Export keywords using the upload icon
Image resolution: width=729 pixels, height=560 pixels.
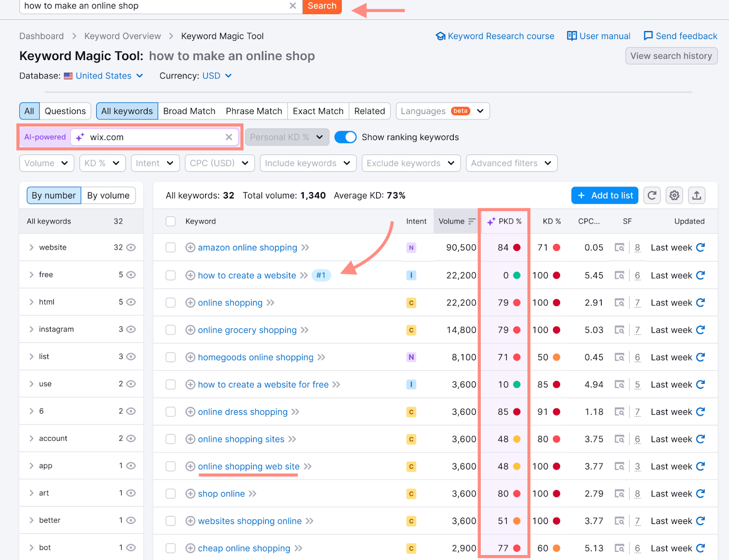click(x=697, y=195)
